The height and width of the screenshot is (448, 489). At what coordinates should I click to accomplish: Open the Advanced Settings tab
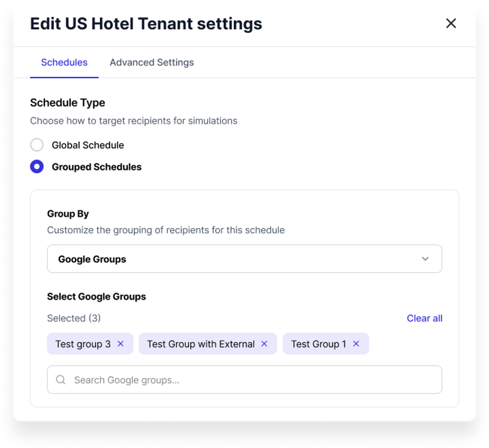pos(152,62)
